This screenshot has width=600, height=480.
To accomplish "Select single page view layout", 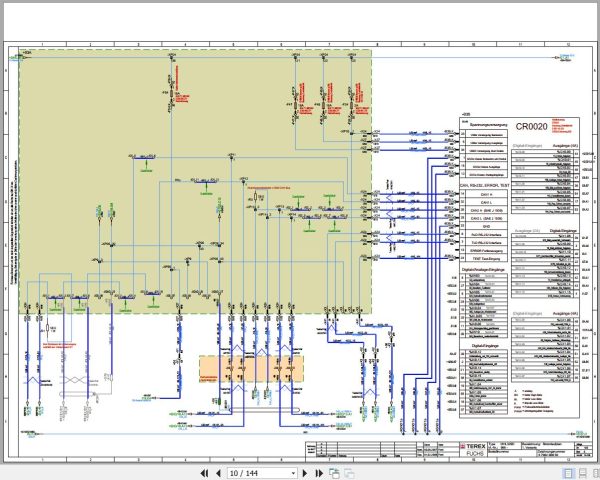I will 568,473.
